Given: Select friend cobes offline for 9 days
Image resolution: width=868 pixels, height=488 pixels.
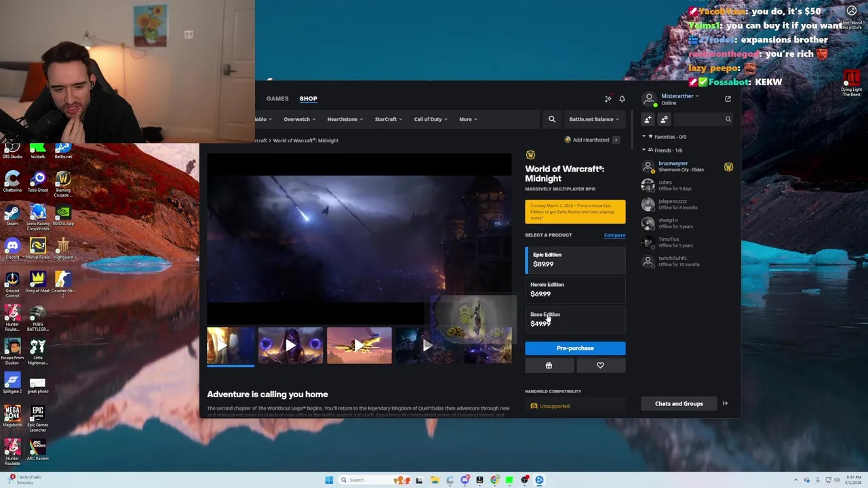Looking at the screenshot, I should (x=687, y=185).
